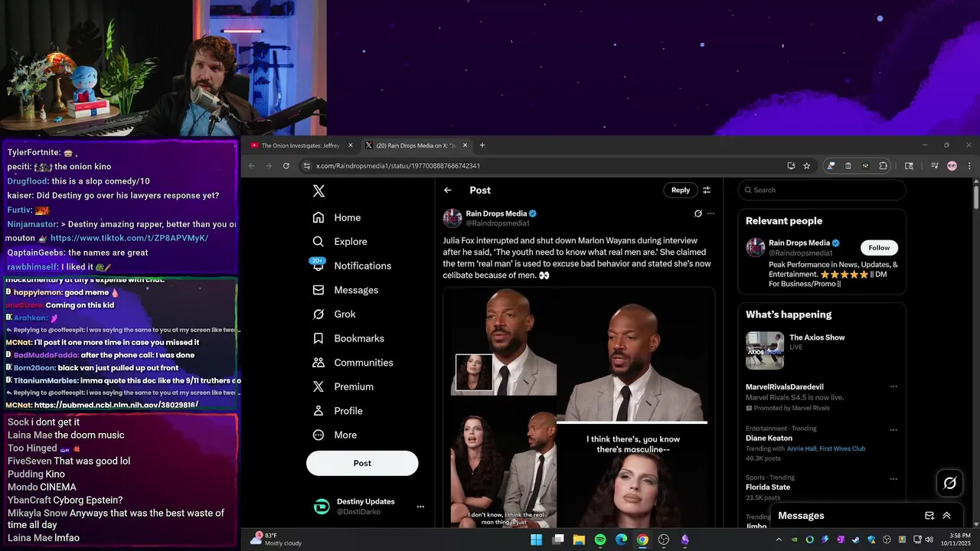Image resolution: width=980 pixels, height=551 pixels.
Task: Open the Chrome profile avatar
Action: point(952,166)
